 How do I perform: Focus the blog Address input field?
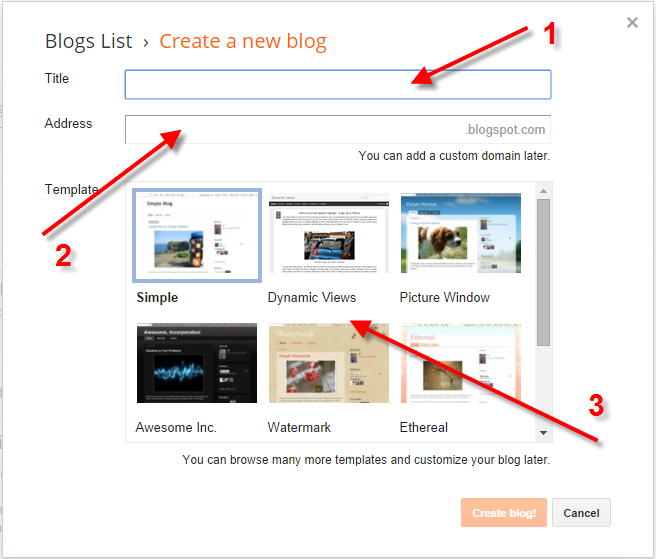coord(338,129)
